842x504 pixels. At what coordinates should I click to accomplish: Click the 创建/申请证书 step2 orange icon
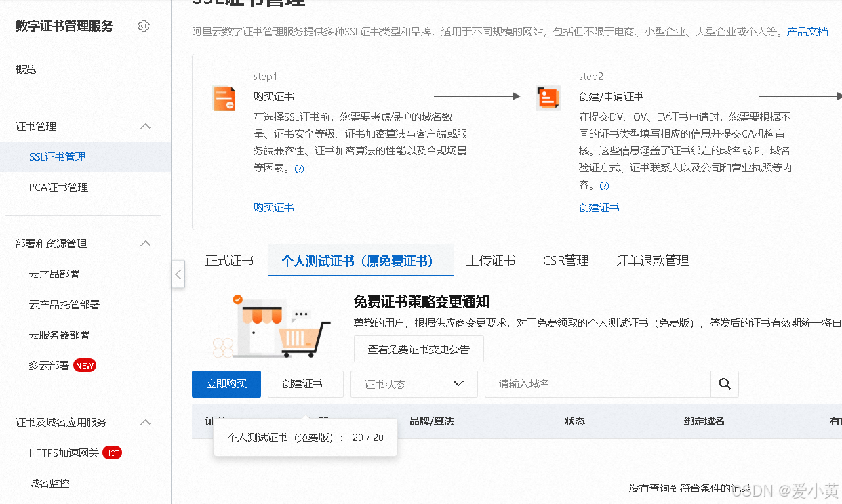(548, 99)
